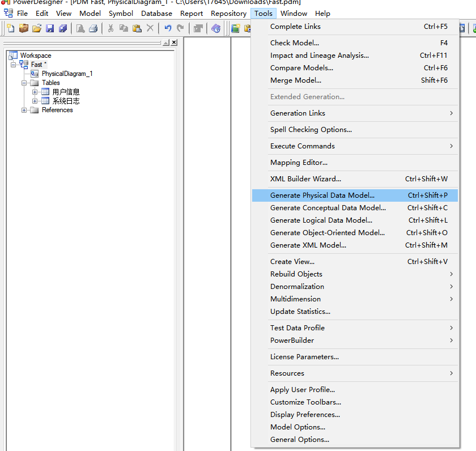This screenshot has width=476, height=451.
Task: Close the browser panel with X button
Action: tap(174, 42)
